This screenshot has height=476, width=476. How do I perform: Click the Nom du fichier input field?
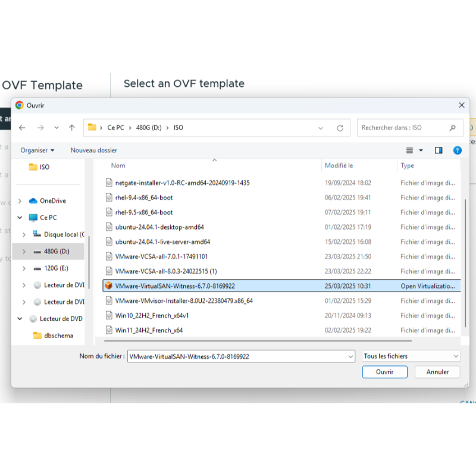pyautogui.click(x=237, y=356)
